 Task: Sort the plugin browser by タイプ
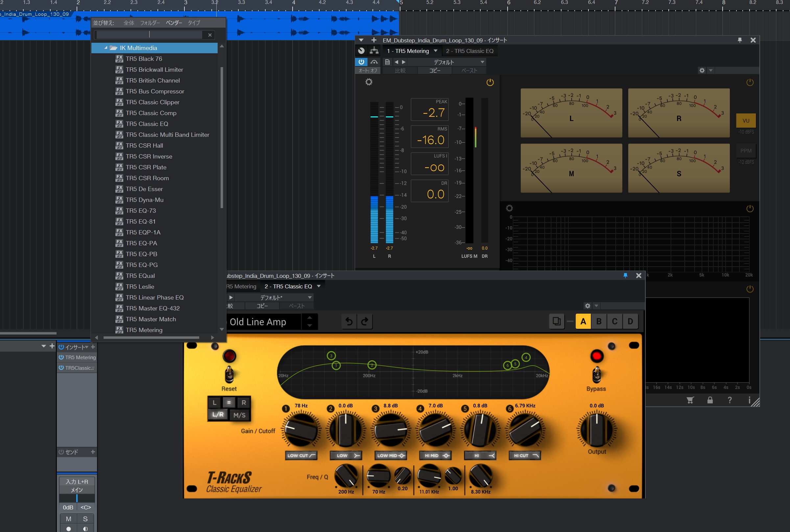tap(194, 23)
